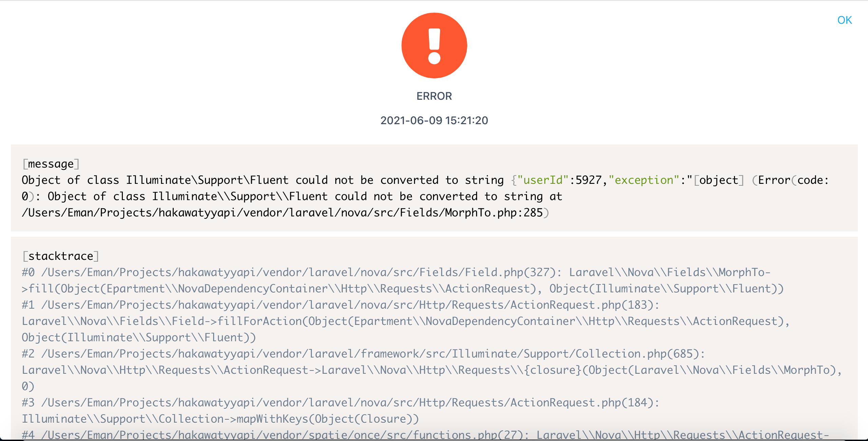Click the [stacktrace] header label
The image size is (868, 441).
coord(61,256)
